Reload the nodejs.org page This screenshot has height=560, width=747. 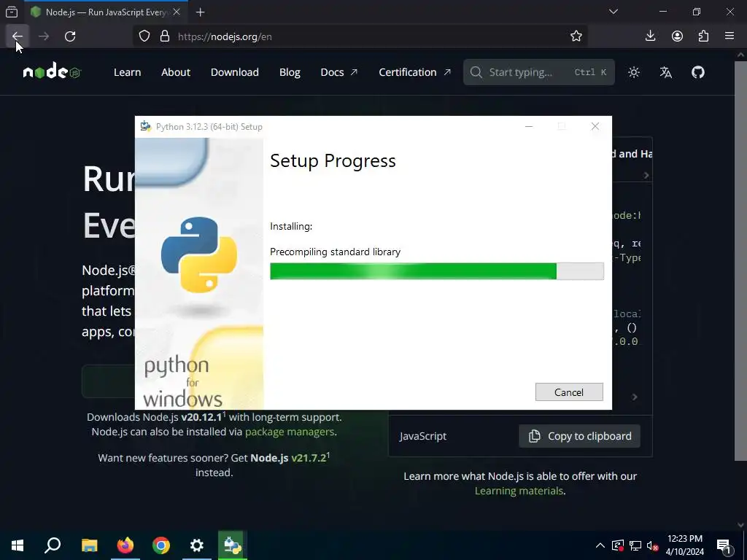tap(70, 36)
